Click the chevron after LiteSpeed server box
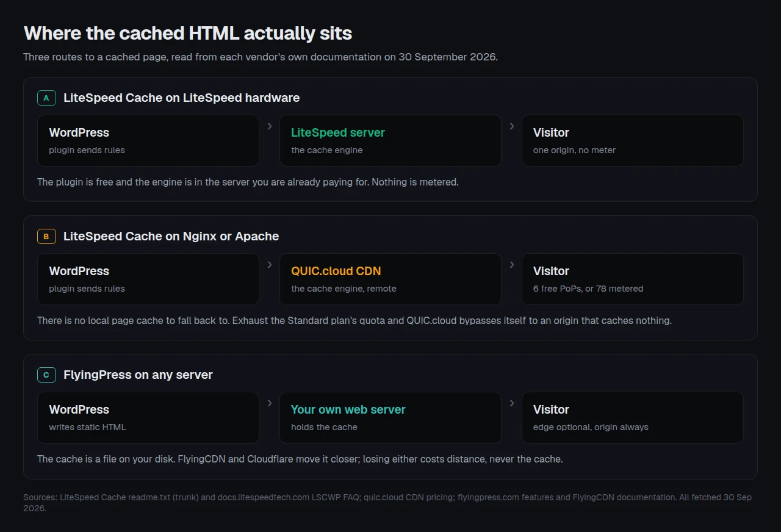 pos(511,126)
